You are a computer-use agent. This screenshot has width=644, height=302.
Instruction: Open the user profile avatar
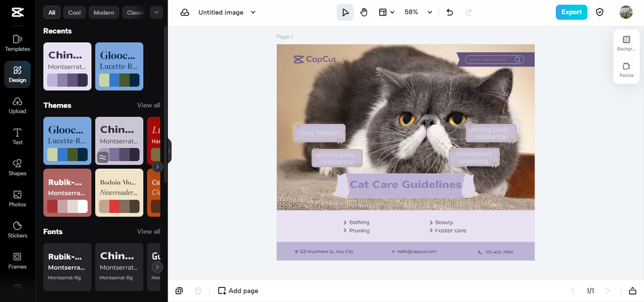coord(626,12)
